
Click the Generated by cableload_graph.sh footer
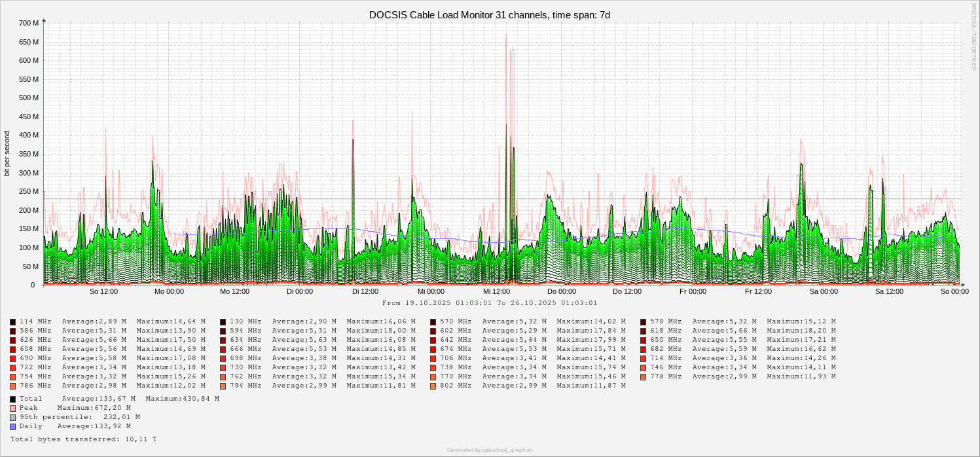(490, 450)
